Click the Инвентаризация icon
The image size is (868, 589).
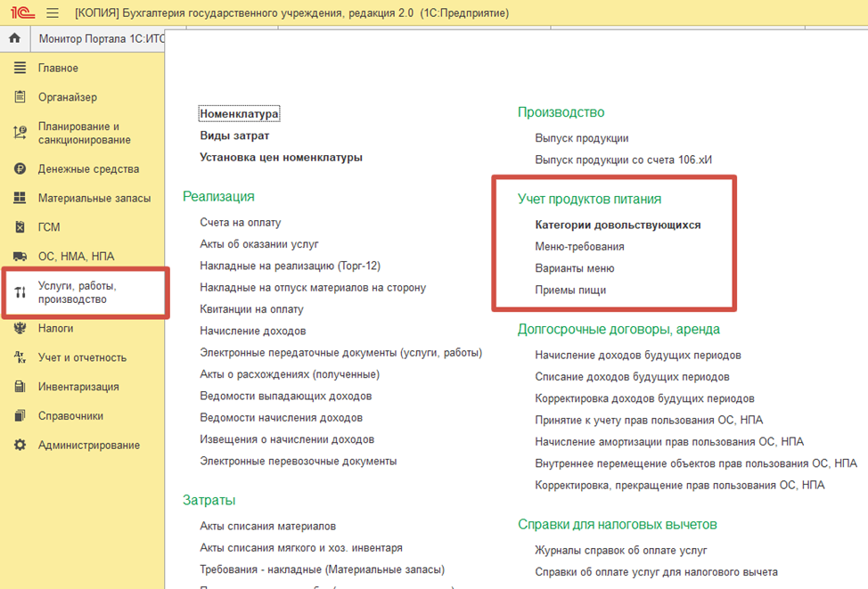(x=20, y=387)
